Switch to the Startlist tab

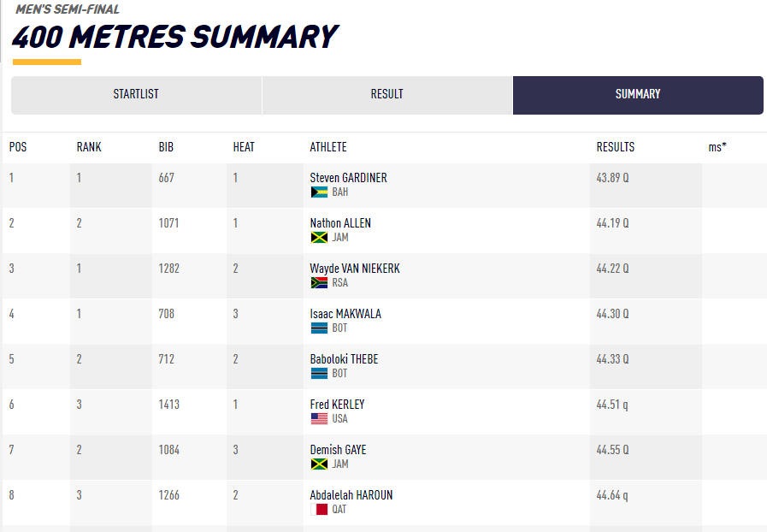pyautogui.click(x=136, y=95)
